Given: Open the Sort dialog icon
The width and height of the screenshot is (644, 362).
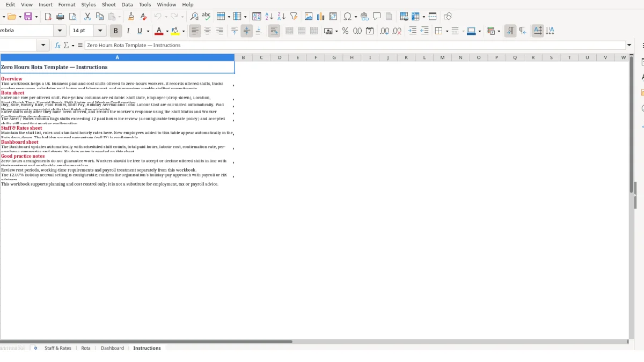Looking at the screenshot, I should [x=257, y=17].
